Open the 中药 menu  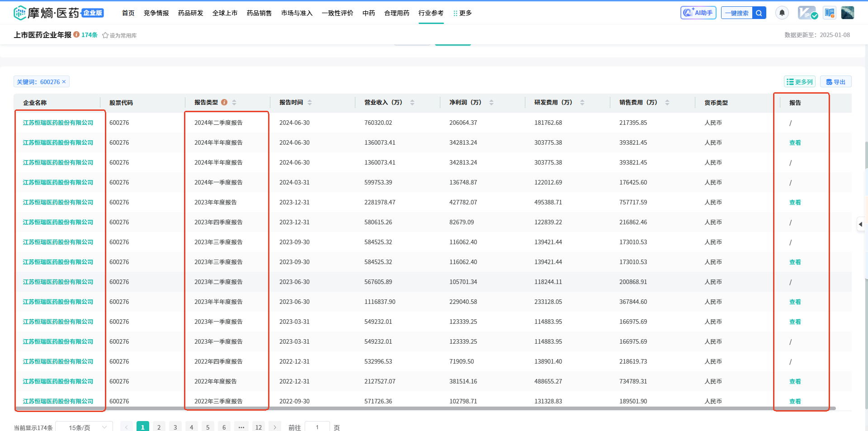point(369,13)
